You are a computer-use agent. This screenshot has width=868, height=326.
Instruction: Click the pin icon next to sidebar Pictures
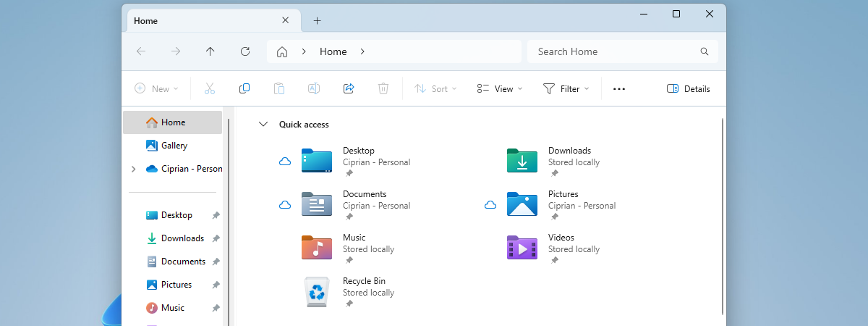pyautogui.click(x=216, y=285)
